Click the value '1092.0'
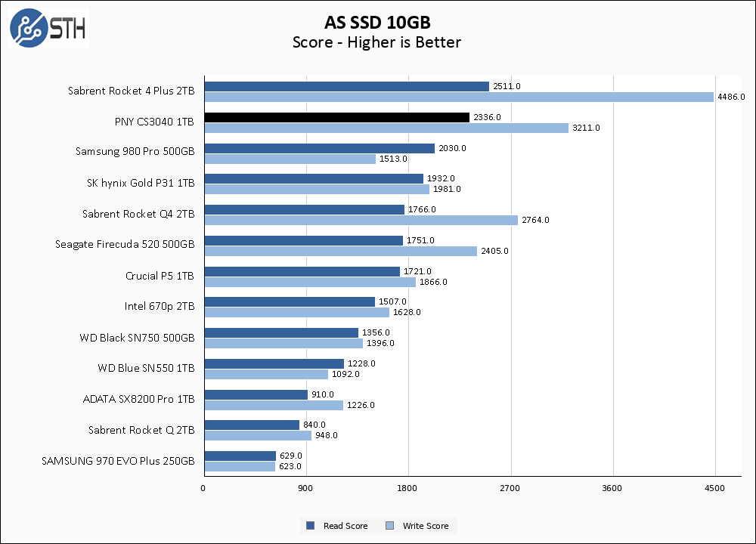 (345, 374)
